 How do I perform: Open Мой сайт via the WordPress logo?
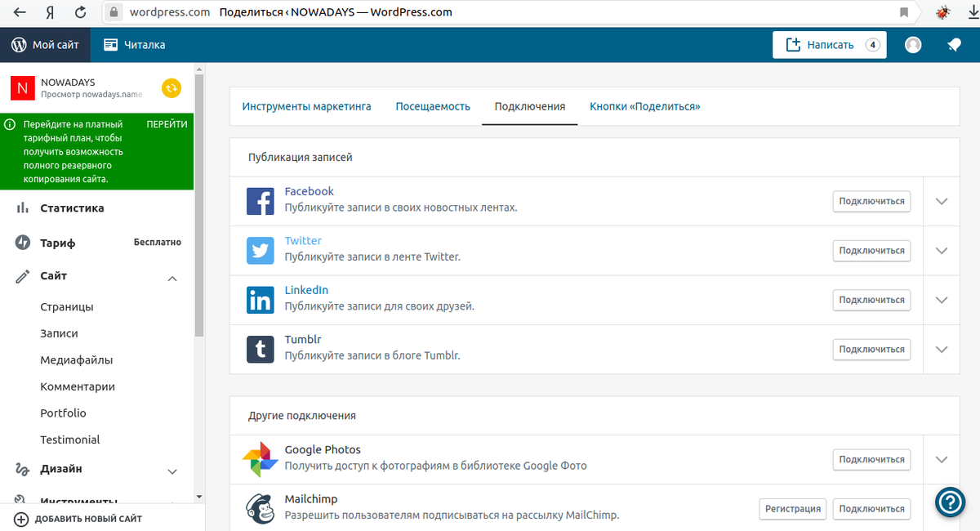(17, 44)
